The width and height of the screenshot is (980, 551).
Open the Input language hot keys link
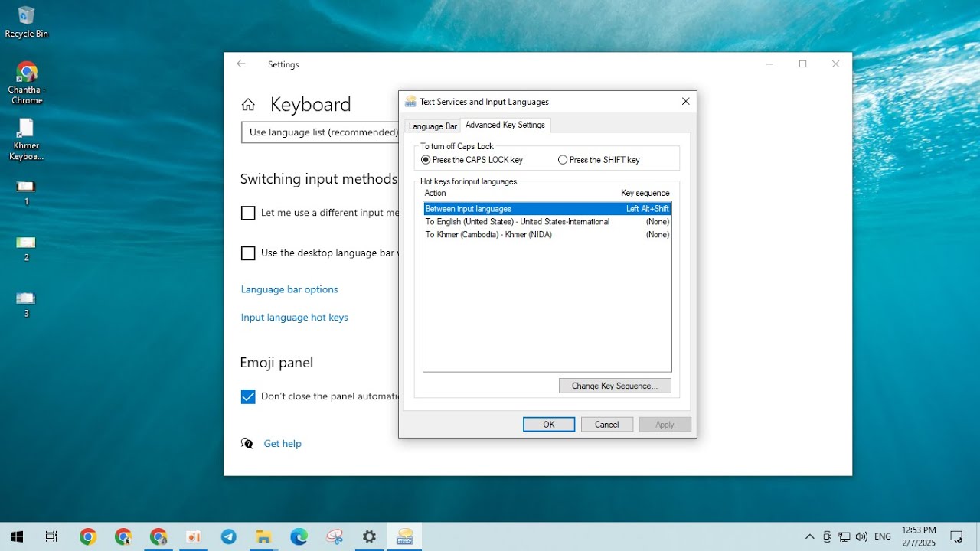[x=295, y=318]
